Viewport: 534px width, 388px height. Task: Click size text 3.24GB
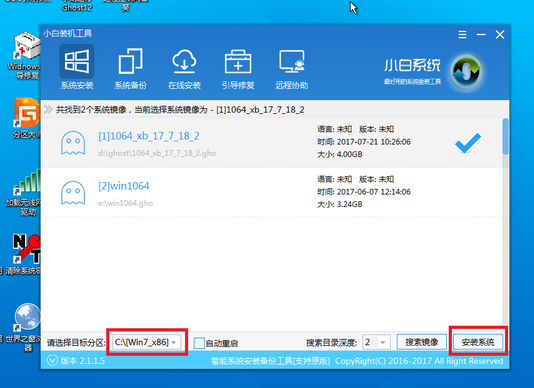[349, 204]
